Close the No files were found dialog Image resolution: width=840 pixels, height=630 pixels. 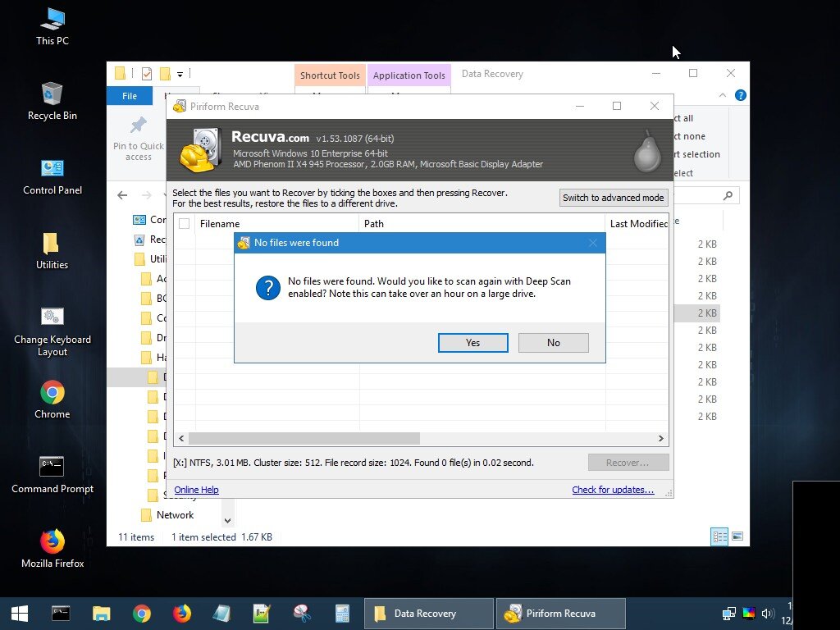[x=592, y=243]
